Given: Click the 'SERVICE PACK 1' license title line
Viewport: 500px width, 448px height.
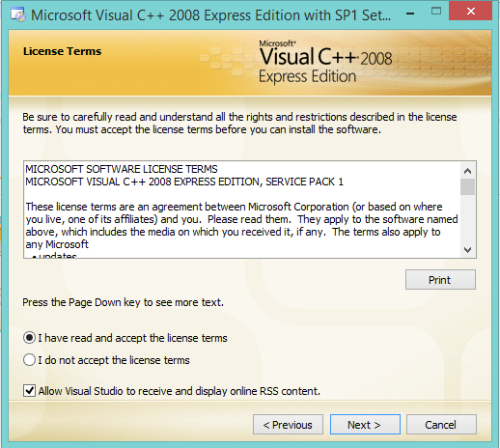Looking at the screenshot, I should click(184, 182).
